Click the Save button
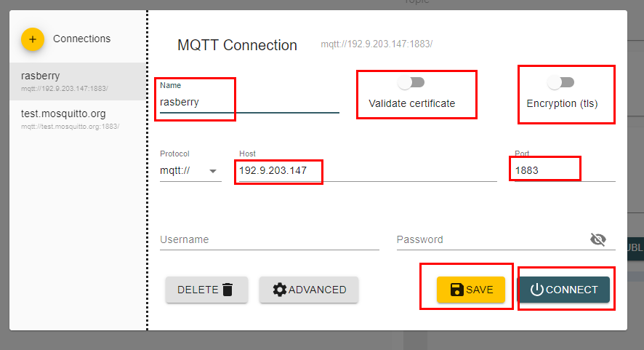This screenshot has height=350, width=644. tap(471, 290)
